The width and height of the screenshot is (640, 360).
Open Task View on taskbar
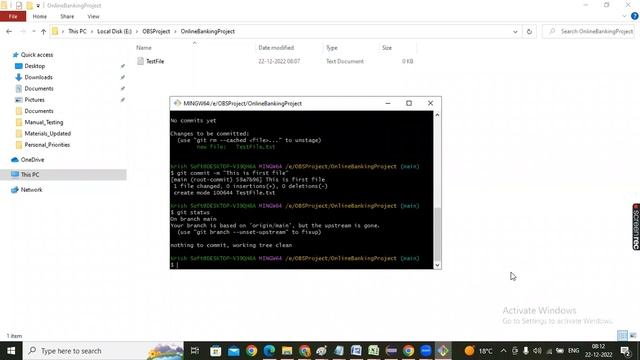195,351
